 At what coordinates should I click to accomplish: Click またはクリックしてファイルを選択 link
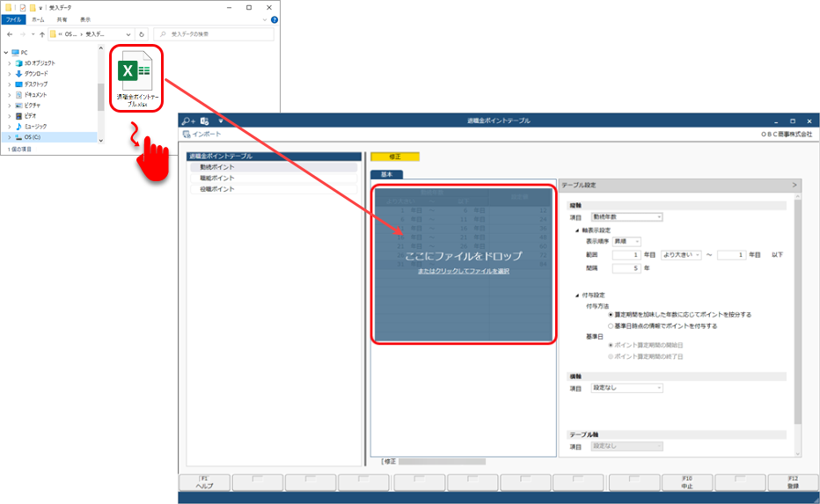[464, 271]
